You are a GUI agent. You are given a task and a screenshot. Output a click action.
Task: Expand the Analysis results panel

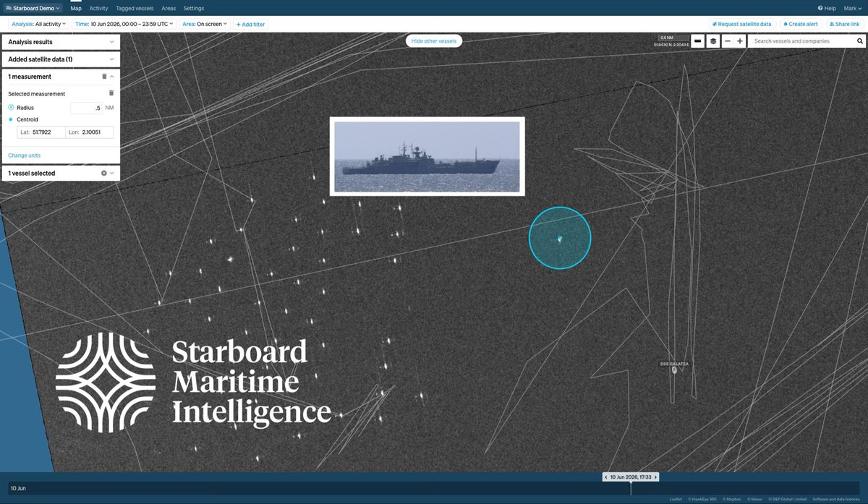(61, 42)
